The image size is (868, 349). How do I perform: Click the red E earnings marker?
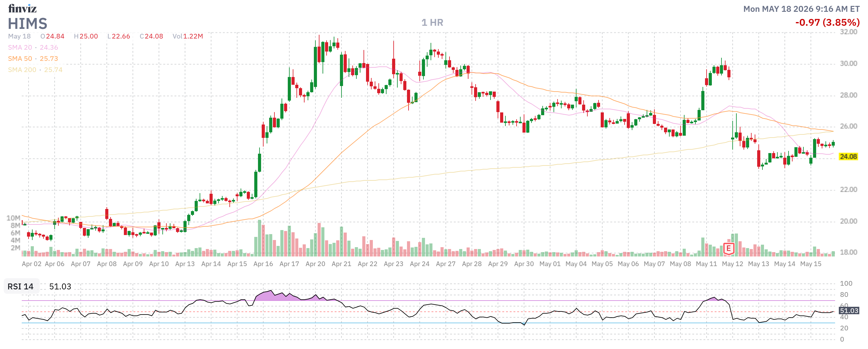click(x=729, y=249)
